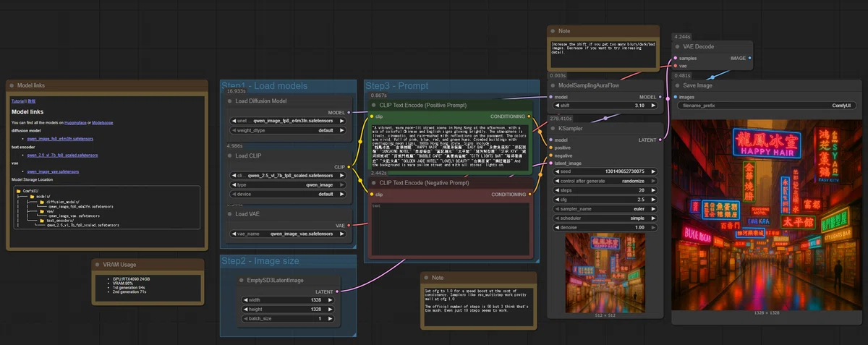
Task: Increase shift value with right arrow
Action: pyautogui.click(x=653, y=105)
